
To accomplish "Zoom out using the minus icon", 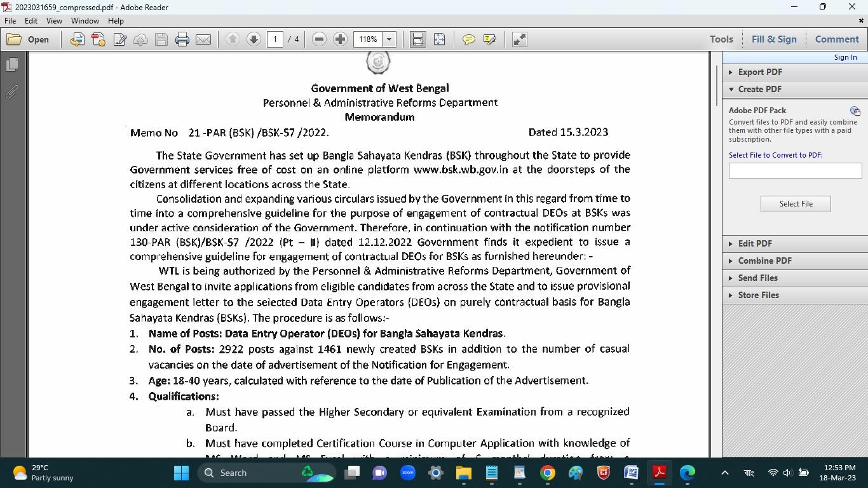I will [x=320, y=39].
